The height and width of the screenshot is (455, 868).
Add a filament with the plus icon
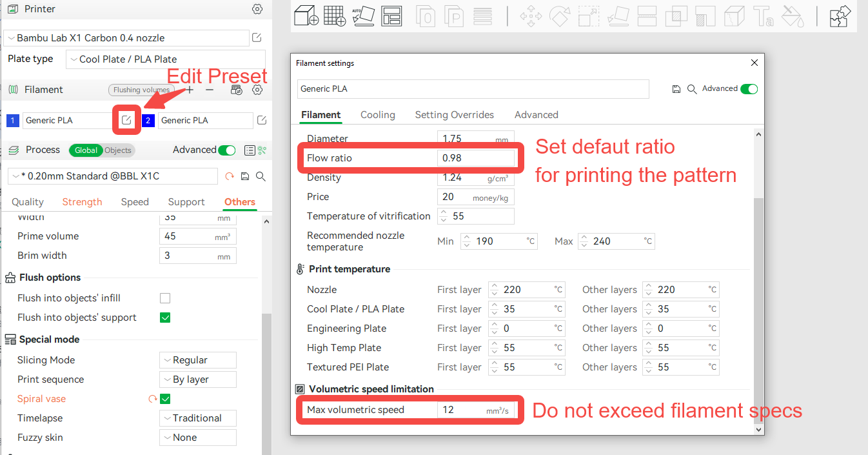(190, 90)
